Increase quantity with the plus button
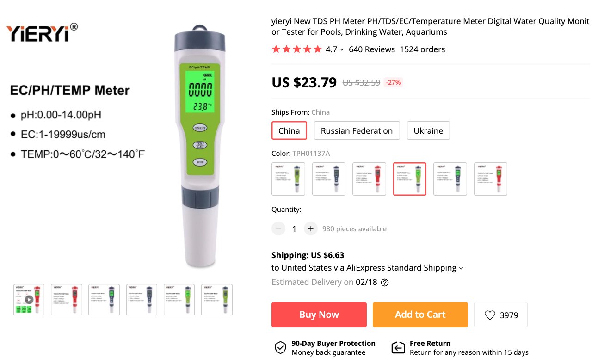The image size is (604, 364). click(x=311, y=228)
